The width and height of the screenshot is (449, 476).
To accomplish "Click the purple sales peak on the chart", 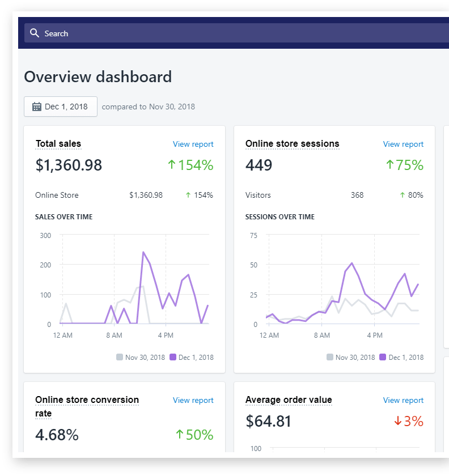I will pos(143,252).
